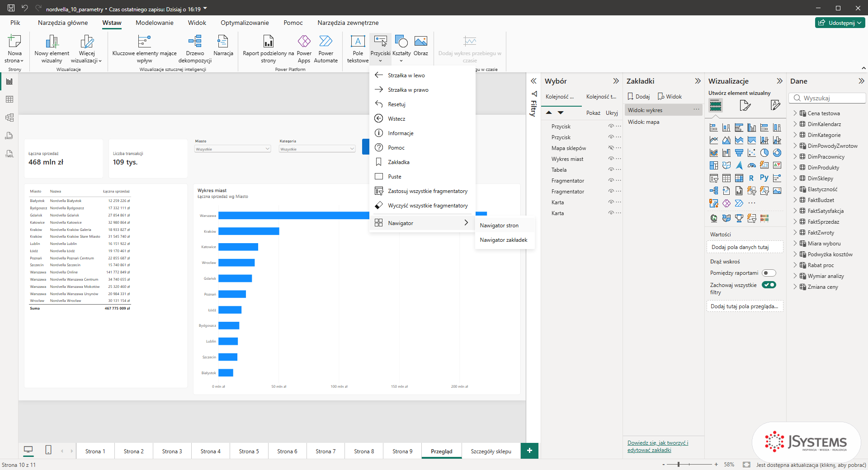This screenshot has width=868, height=470.
Task: Click Dodaj bookmark button
Action: coord(639,97)
